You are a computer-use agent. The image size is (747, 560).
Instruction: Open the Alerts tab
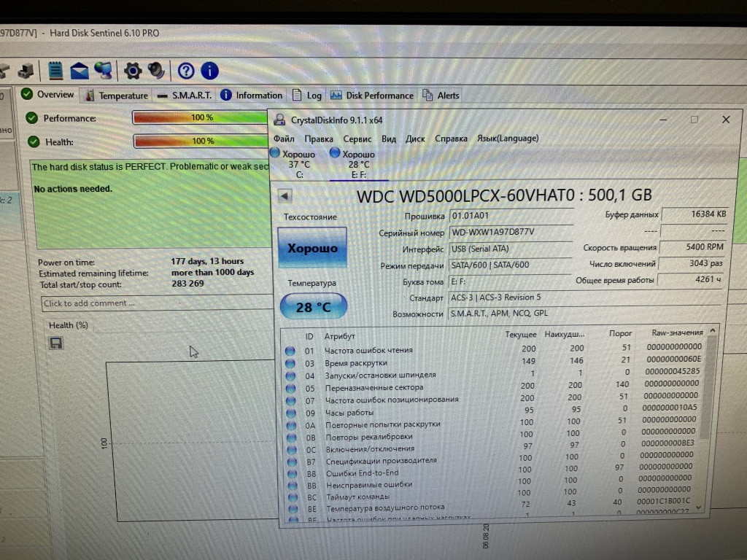[441, 96]
